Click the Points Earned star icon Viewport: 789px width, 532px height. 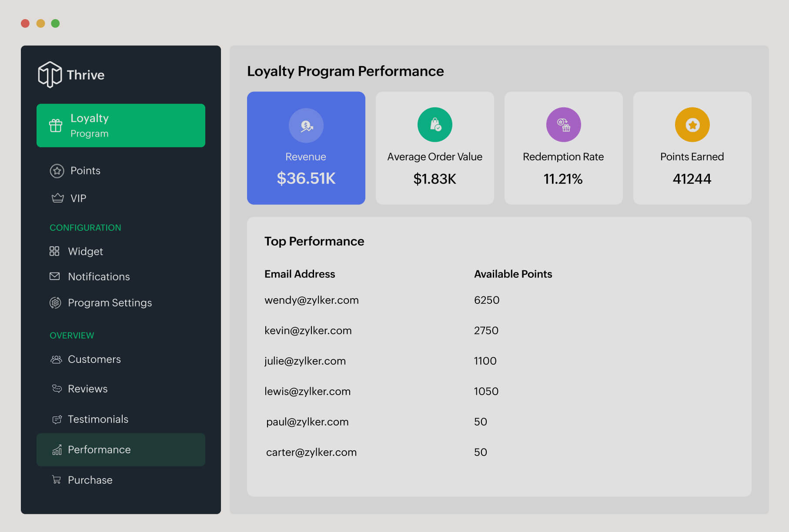coord(692,124)
